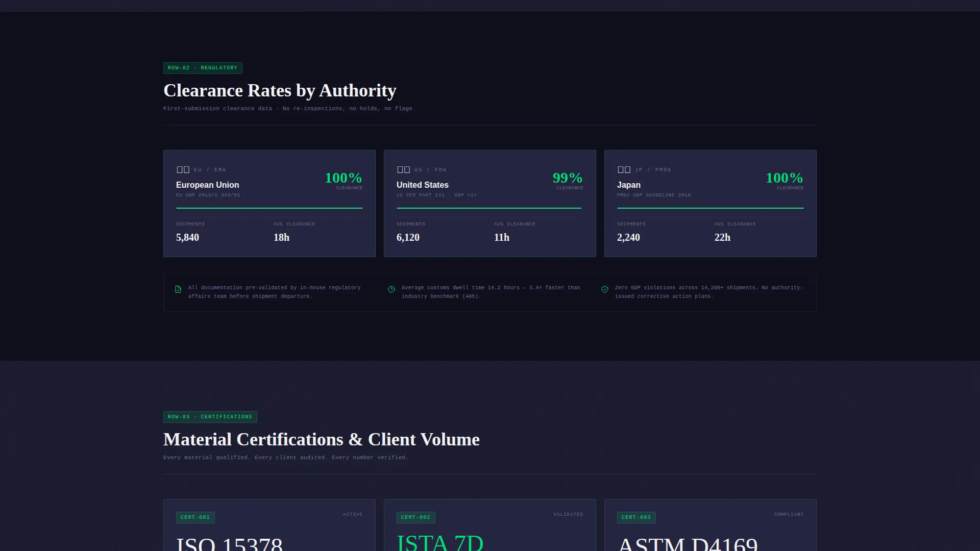Open the United States card title

[423, 185]
